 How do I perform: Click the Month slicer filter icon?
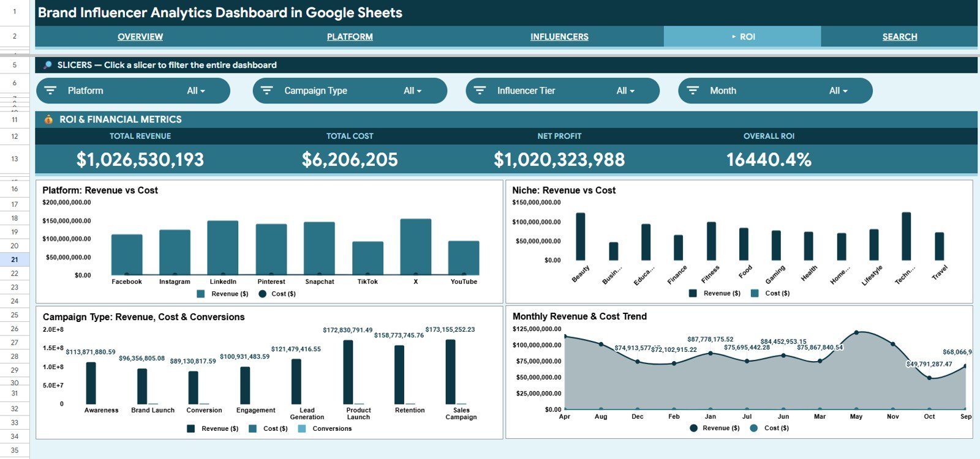click(x=693, y=91)
